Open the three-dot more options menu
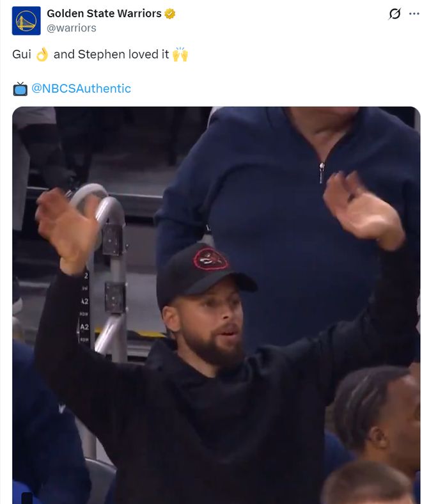 pos(414,13)
